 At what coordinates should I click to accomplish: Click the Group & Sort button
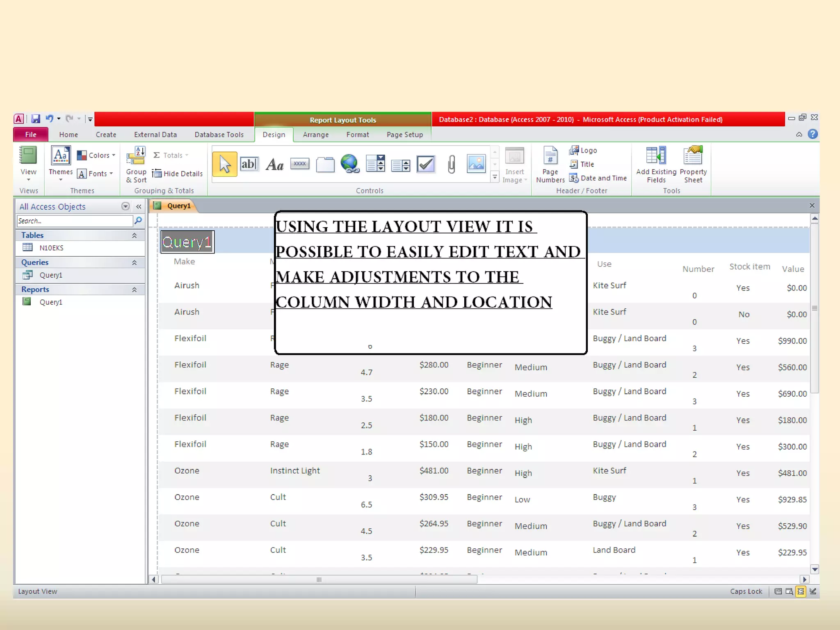136,164
